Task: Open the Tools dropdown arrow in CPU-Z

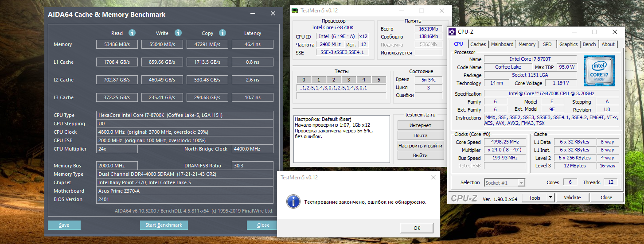Action: point(550,198)
